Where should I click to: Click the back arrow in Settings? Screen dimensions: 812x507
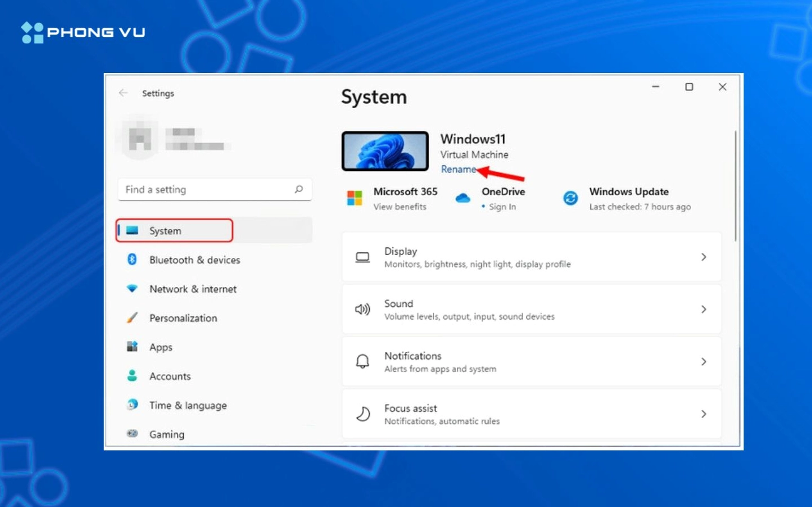pos(123,93)
